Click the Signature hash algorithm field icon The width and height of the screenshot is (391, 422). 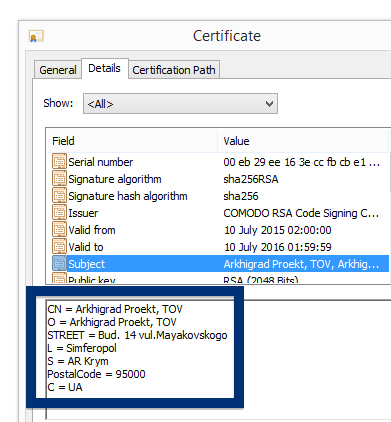coord(59,196)
